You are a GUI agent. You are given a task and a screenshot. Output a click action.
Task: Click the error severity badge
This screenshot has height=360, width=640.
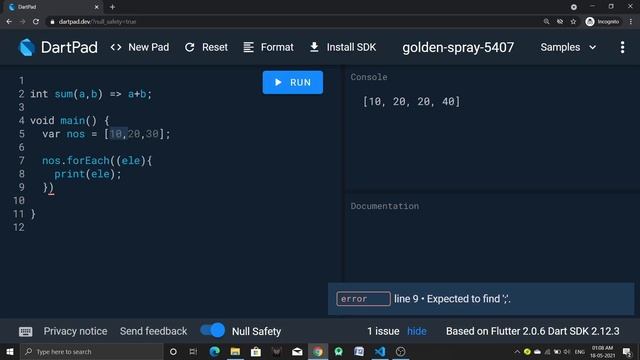coord(363,299)
